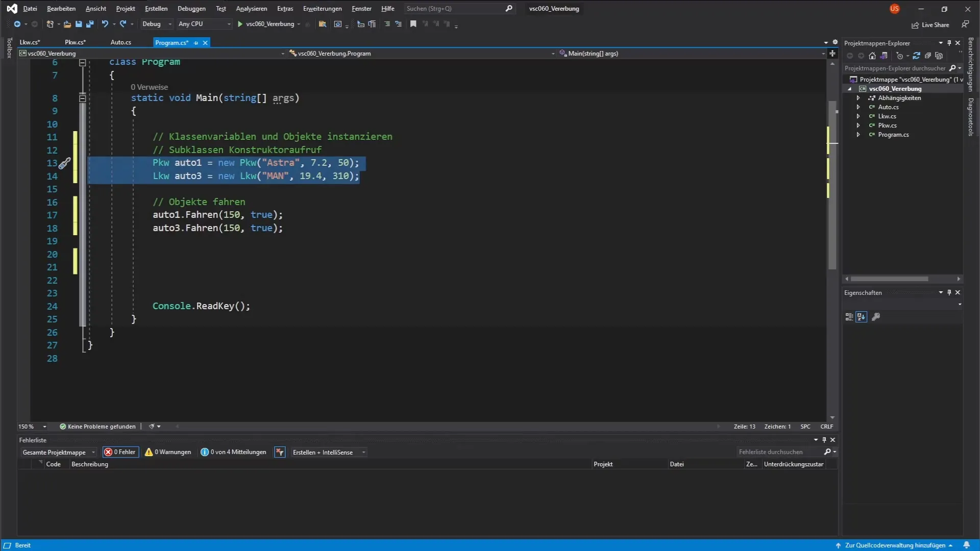Image resolution: width=980 pixels, height=551 pixels.
Task: Toggle auto-hide pin of Fehlerliste panel
Action: click(x=824, y=440)
